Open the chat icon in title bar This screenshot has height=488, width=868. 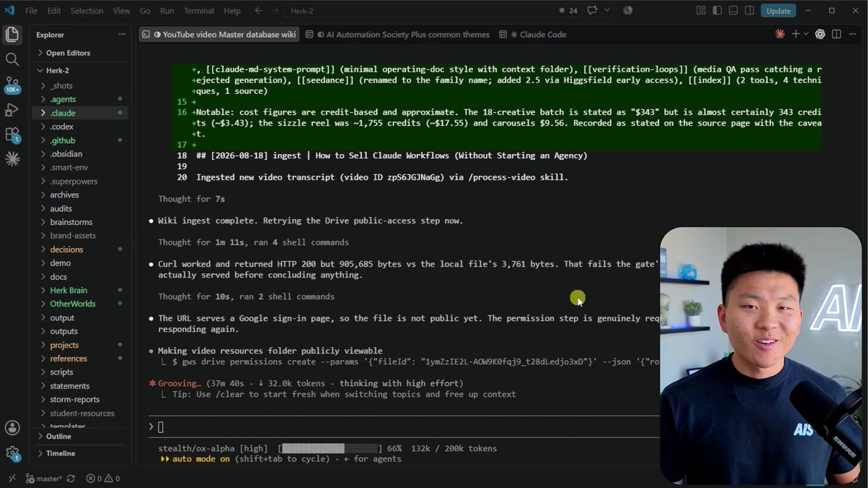[x=592, y=11]
